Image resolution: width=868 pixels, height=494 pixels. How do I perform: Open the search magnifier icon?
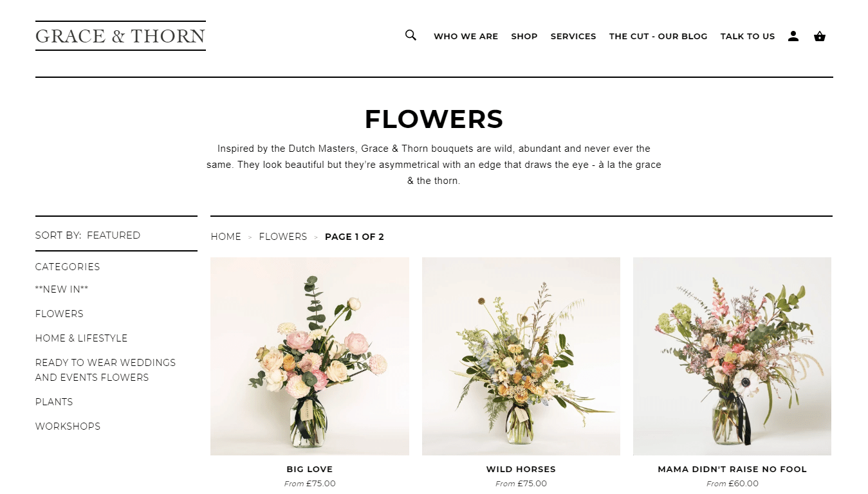click(411, 35)
